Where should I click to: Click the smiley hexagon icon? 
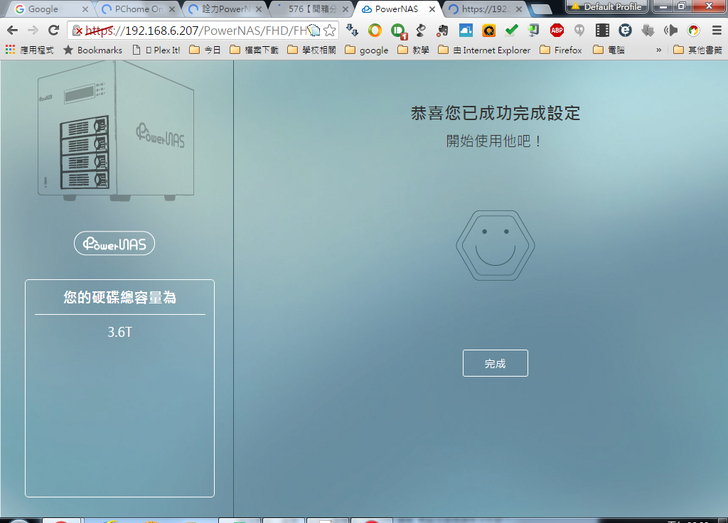[495, 245]
